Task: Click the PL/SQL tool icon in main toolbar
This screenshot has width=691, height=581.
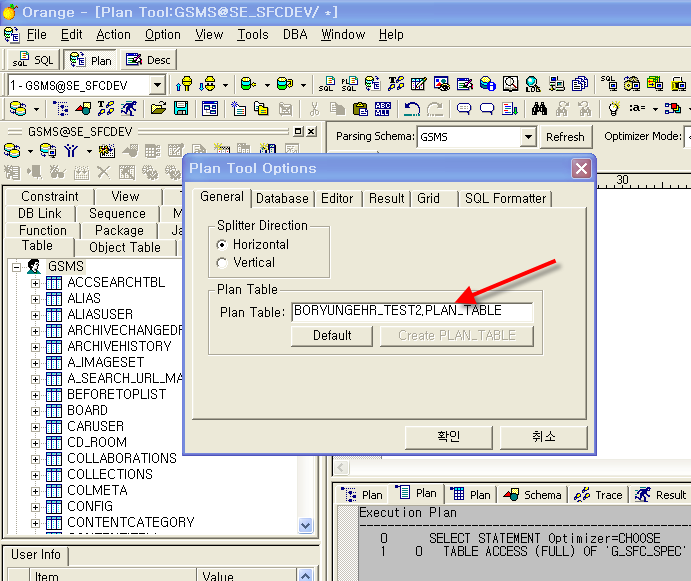Action: pyautogui.click(x=349, y=84)
